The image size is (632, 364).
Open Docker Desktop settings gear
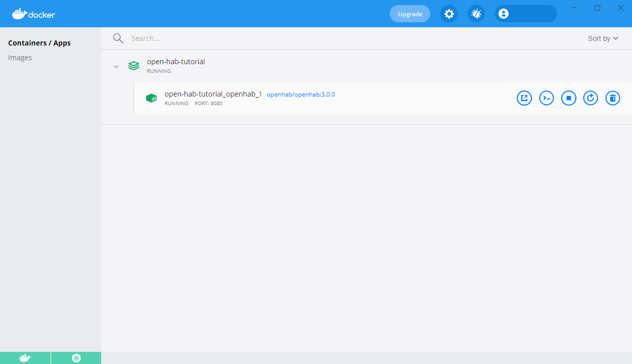pos(449,14)
